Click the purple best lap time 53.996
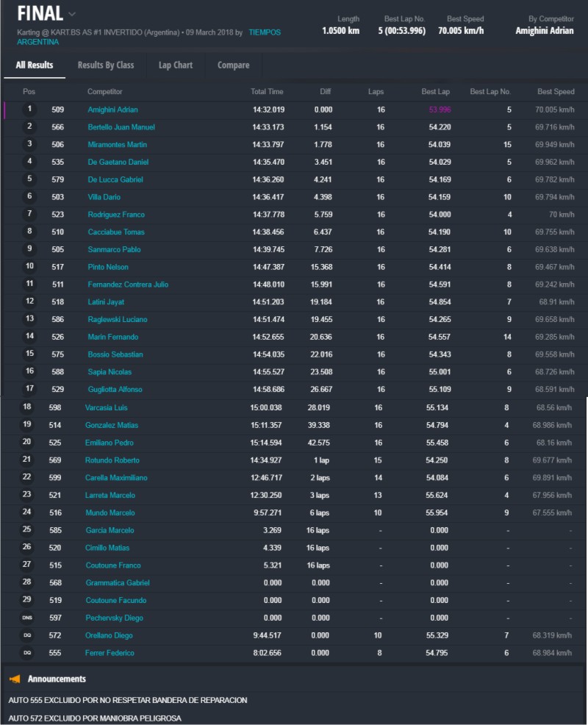This screenshot has width=588, height=725. pos(440,110)
